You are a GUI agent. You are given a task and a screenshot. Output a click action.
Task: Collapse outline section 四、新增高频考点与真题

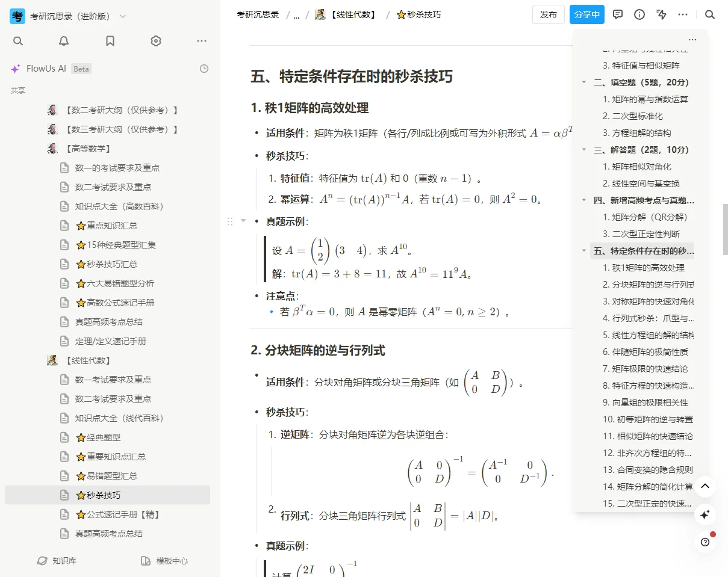(583, 200)
